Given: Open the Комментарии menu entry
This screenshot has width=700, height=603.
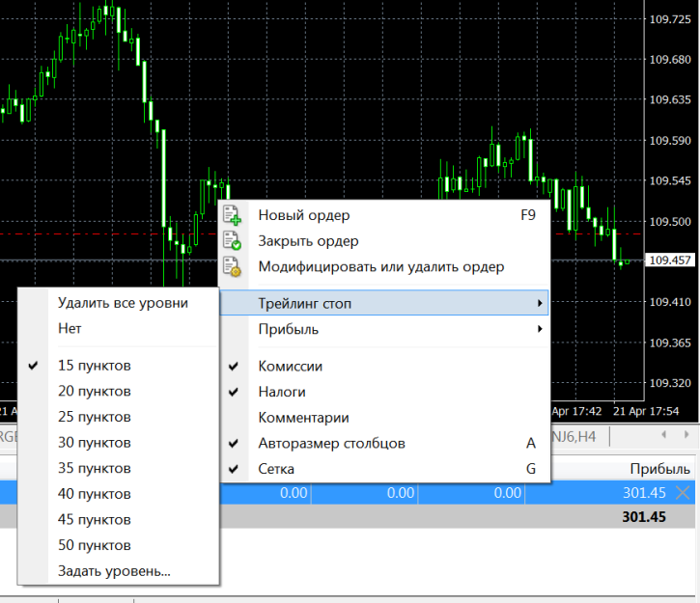Looking at the screenshot, I should 303,418.
